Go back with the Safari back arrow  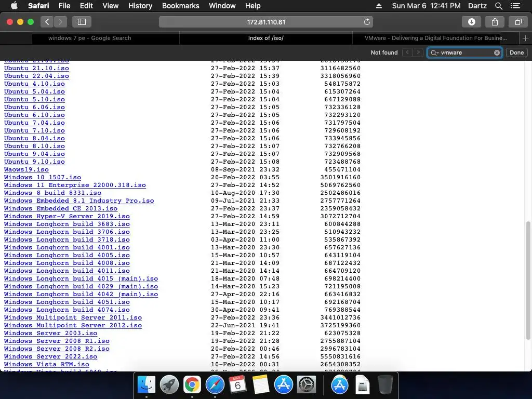click(47, 22)
